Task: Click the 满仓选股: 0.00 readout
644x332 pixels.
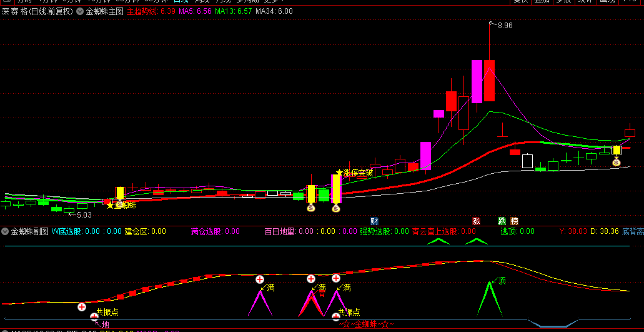Action: tap(215, 231)
